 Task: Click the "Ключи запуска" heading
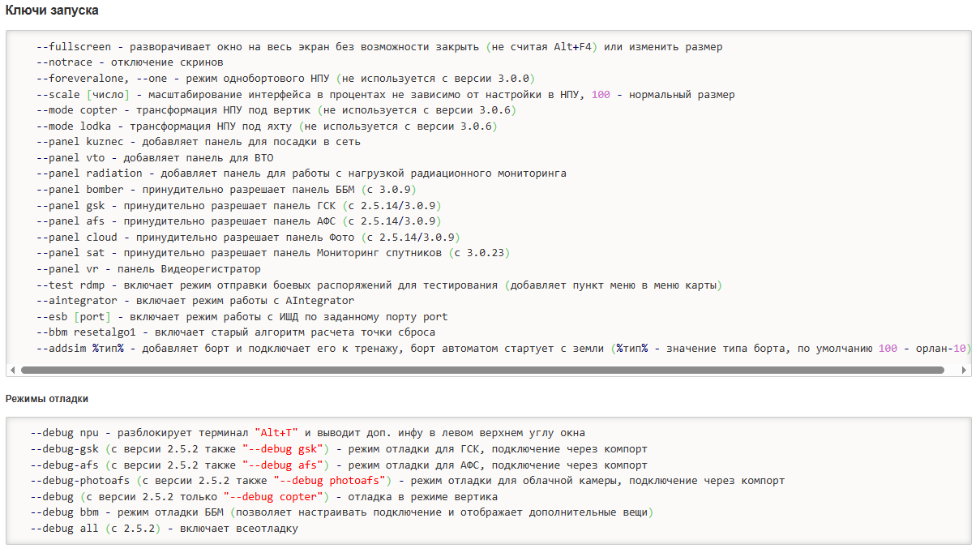[x=53, y=10]
